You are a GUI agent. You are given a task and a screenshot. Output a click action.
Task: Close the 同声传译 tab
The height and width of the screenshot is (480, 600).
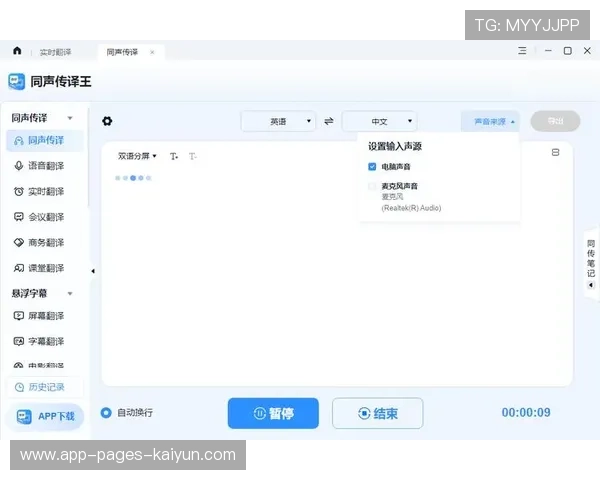[152, 52]
